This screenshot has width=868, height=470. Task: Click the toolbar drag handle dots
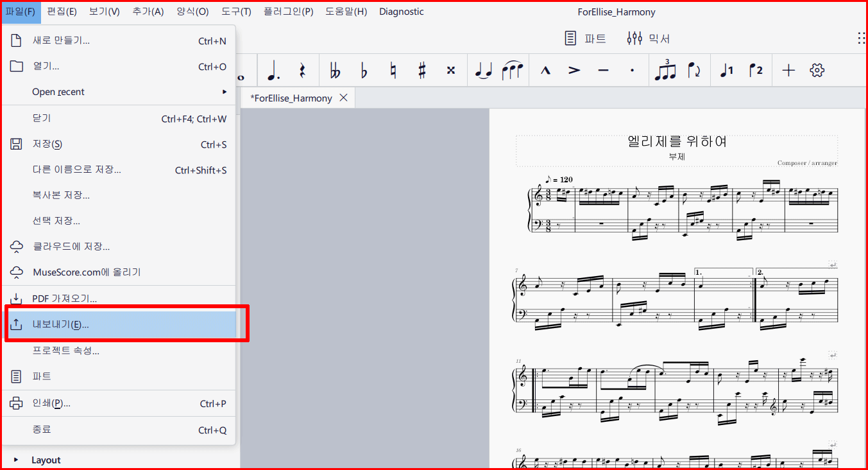tap(862, 39)
